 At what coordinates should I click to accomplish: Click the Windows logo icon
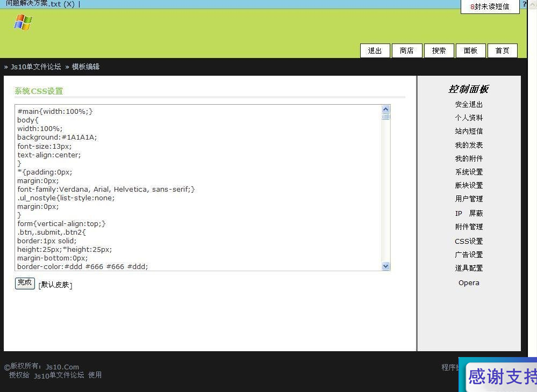tap(23, 22)
